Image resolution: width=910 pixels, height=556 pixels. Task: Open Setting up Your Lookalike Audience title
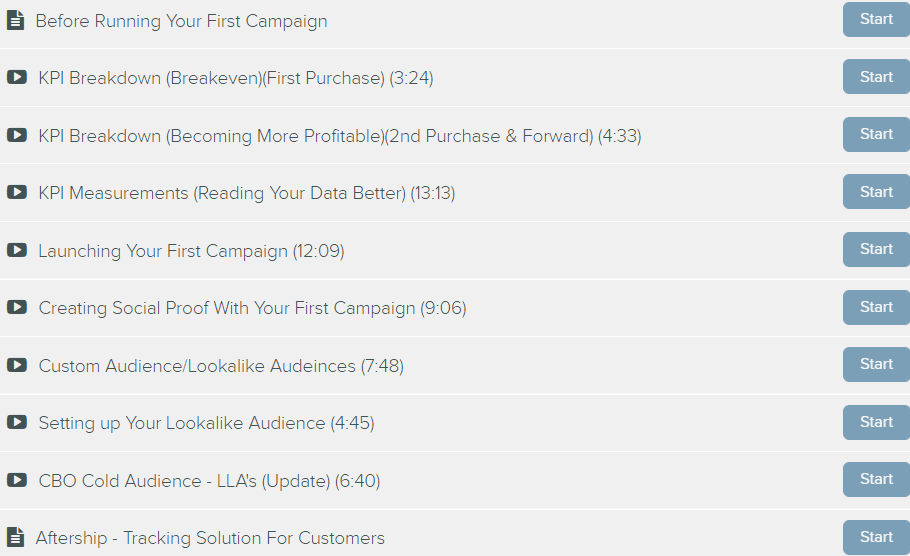(x=207, y=423)
